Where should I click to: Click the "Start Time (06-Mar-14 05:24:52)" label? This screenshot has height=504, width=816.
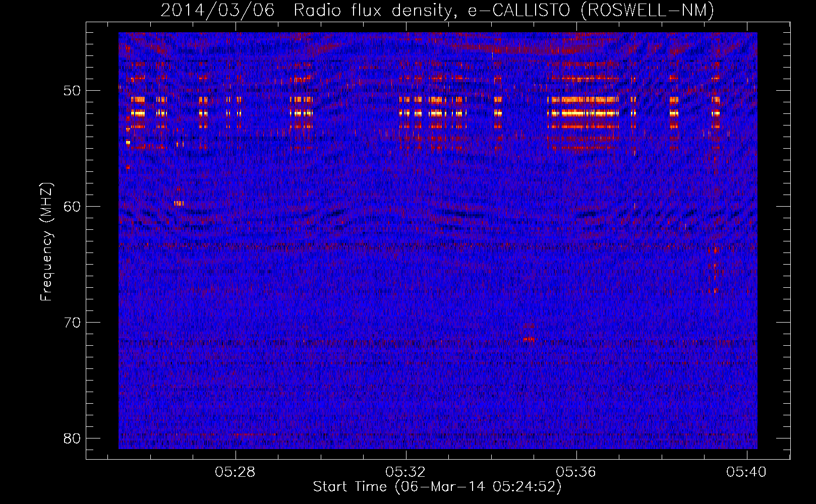[437, 487]
